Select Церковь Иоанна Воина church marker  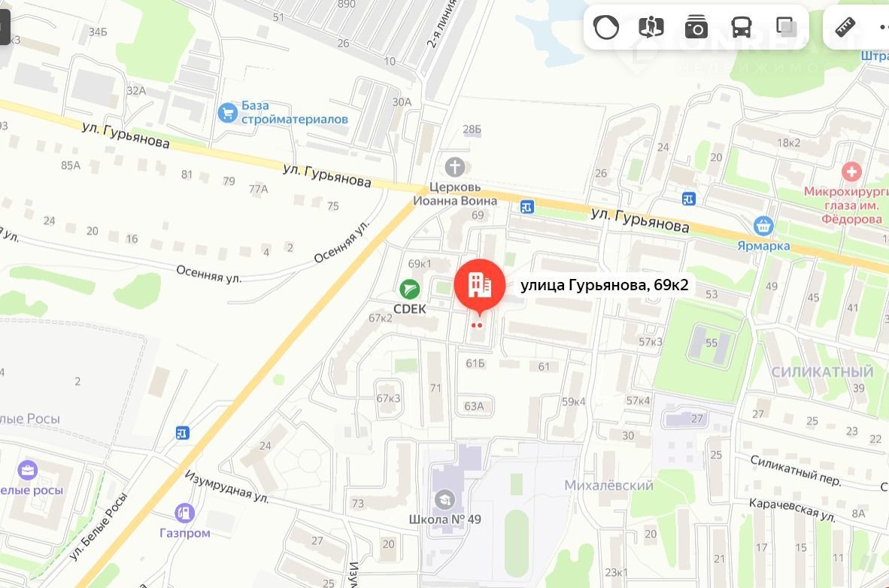pos(455,167)
